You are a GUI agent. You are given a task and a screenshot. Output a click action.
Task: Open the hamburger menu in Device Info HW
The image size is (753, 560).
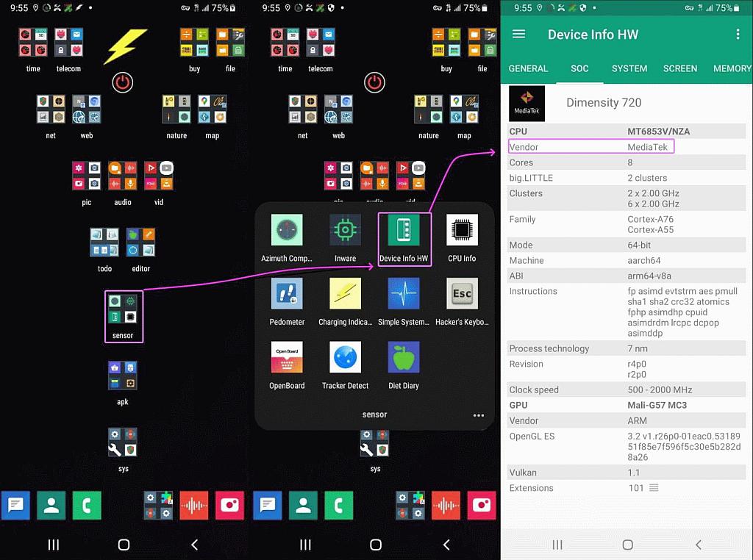518,34
